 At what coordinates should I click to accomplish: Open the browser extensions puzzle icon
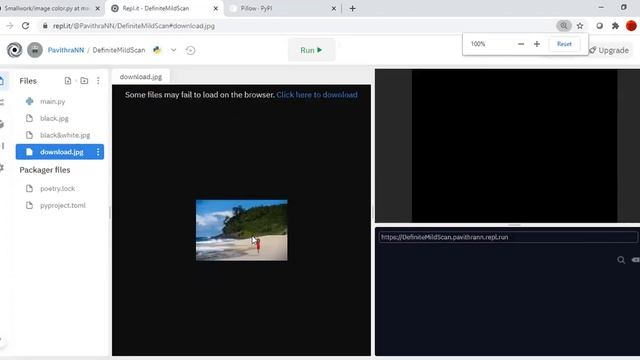click(x=615, y=26)
